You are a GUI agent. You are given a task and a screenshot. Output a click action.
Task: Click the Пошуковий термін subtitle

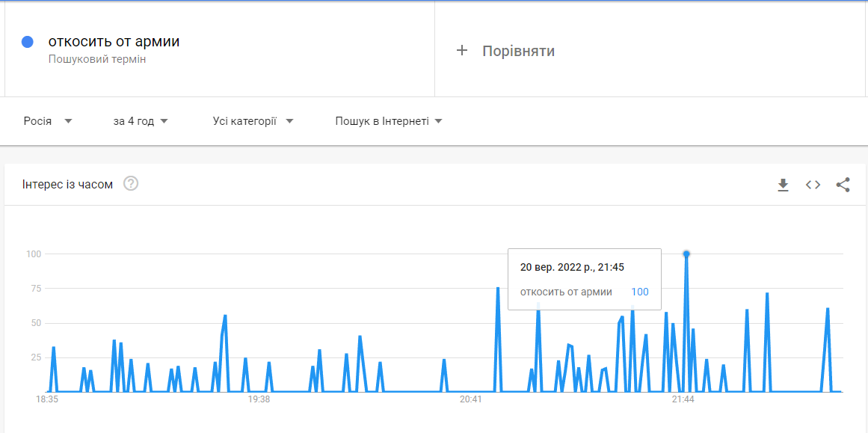pos(97,59)
